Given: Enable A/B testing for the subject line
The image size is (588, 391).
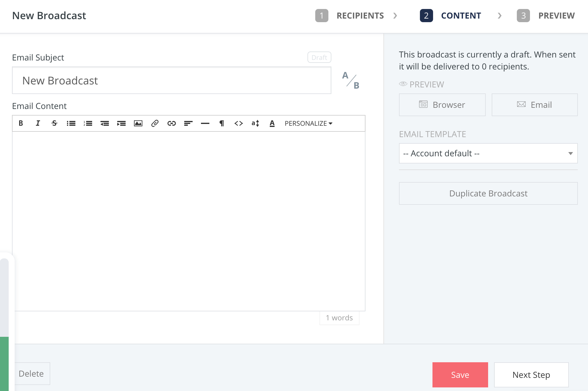Looking at the screenshot, I should pyautogui.click(x=350, y=80).
